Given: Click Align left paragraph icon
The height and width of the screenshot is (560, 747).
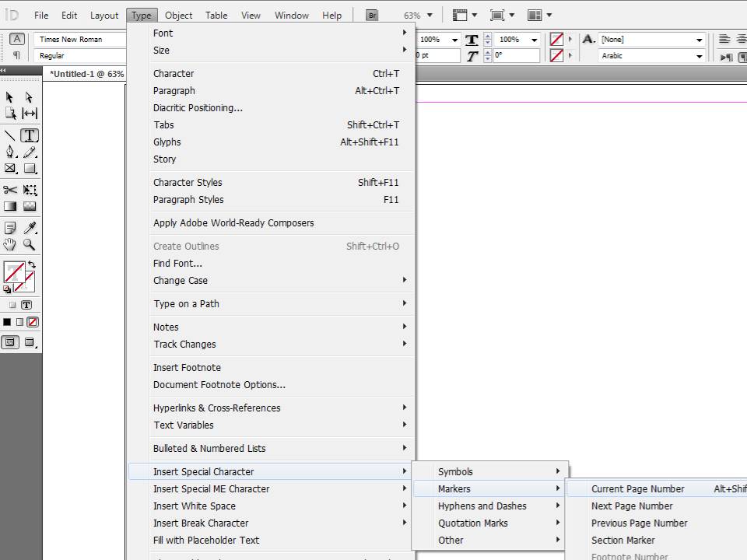Looking at the screenshot, I should (724, 39).
